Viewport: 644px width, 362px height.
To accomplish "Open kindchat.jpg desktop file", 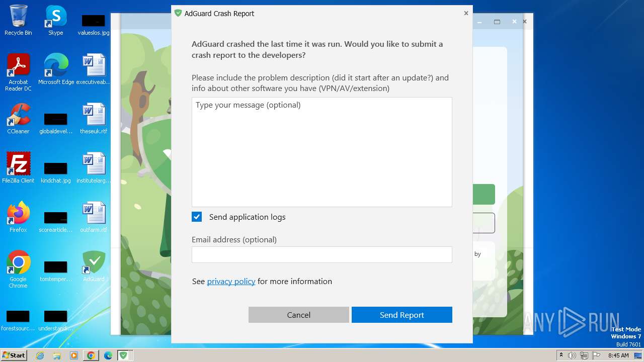I will click(x=56, y=172).
